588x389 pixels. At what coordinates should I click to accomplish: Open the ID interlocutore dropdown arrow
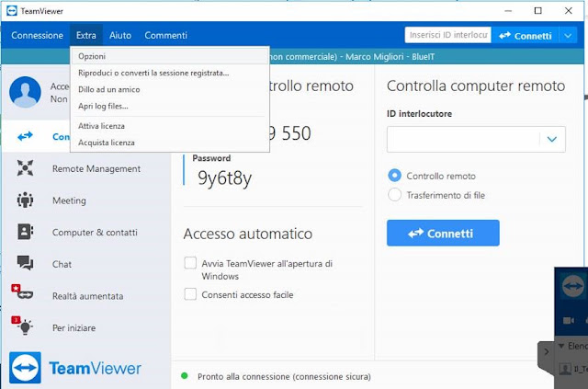point(551,139)
